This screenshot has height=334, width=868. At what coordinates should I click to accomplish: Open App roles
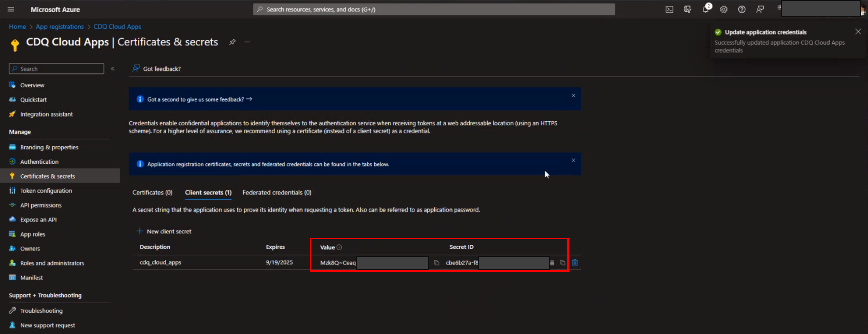(x=32, y=234)
